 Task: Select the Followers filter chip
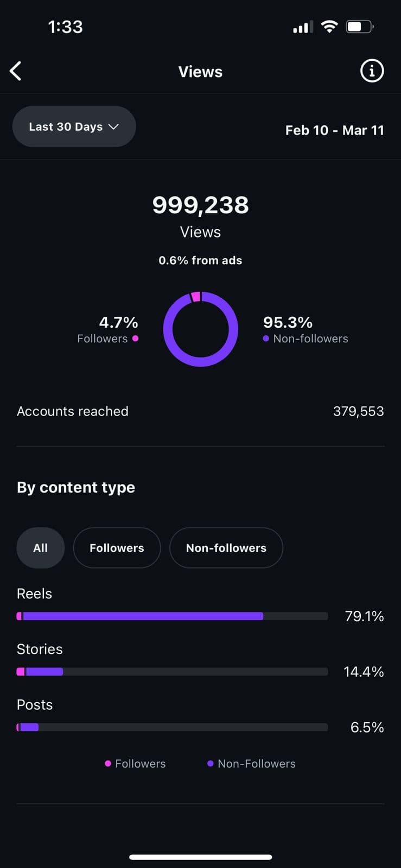point(117,548)
